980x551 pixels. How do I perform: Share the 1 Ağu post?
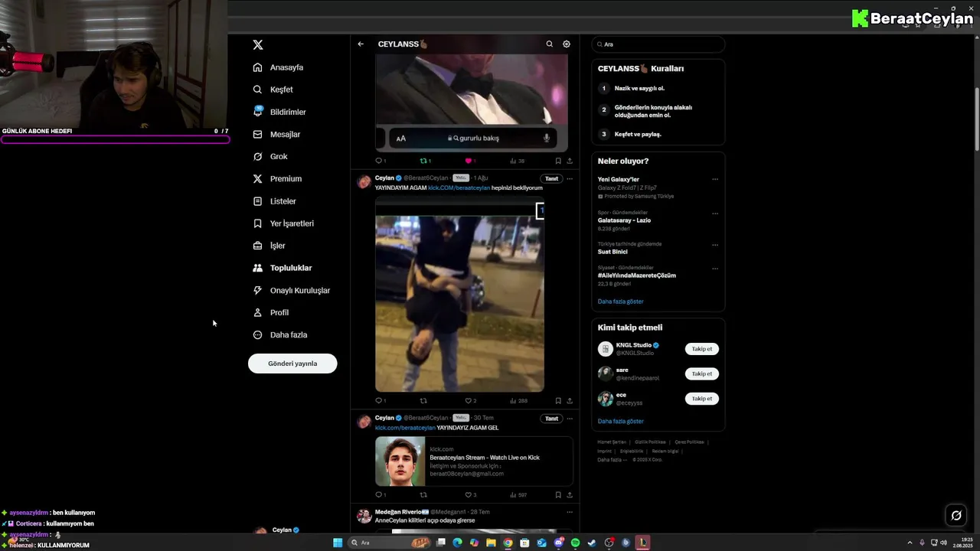click(x=570, y=400)
